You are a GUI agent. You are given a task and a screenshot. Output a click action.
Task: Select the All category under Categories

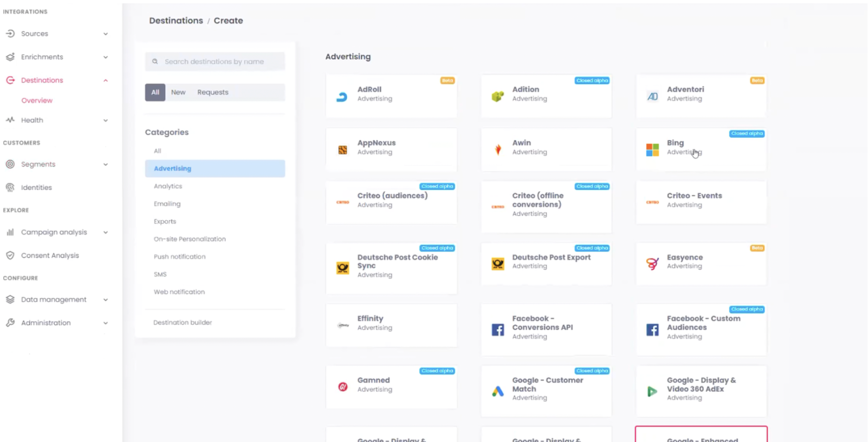click(157, 151)
